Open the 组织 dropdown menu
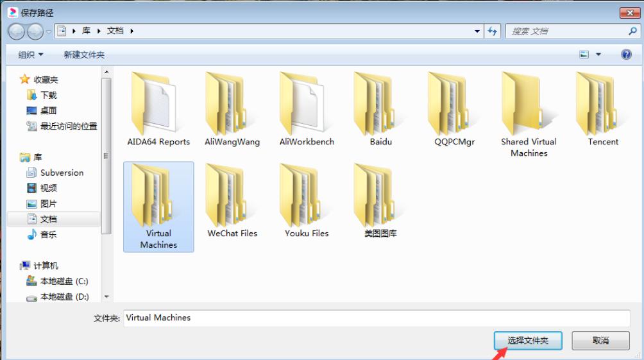Image resolution: width=644 pixels, height=360 pixels. coord(31,55)
